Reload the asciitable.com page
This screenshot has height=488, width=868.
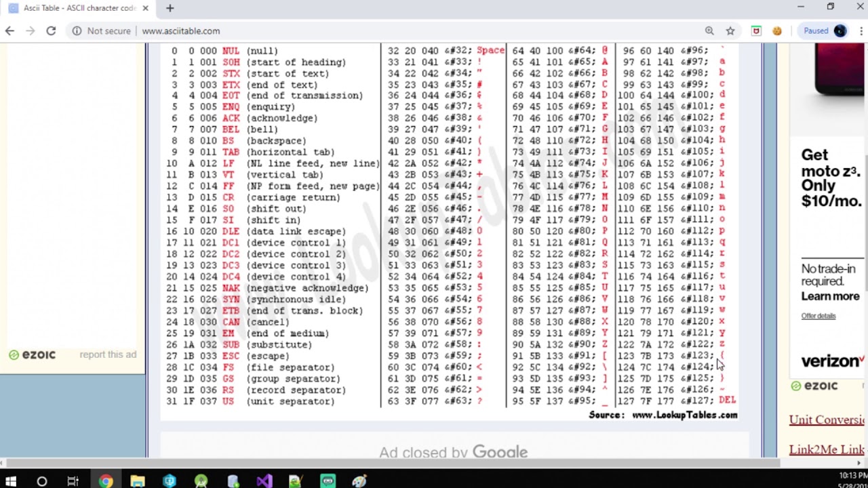point(51,30)
